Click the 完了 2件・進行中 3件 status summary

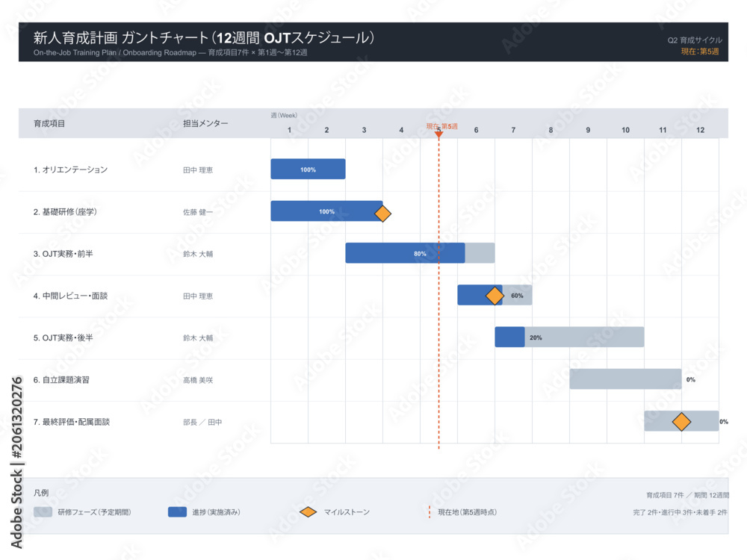tap(681, 512)
